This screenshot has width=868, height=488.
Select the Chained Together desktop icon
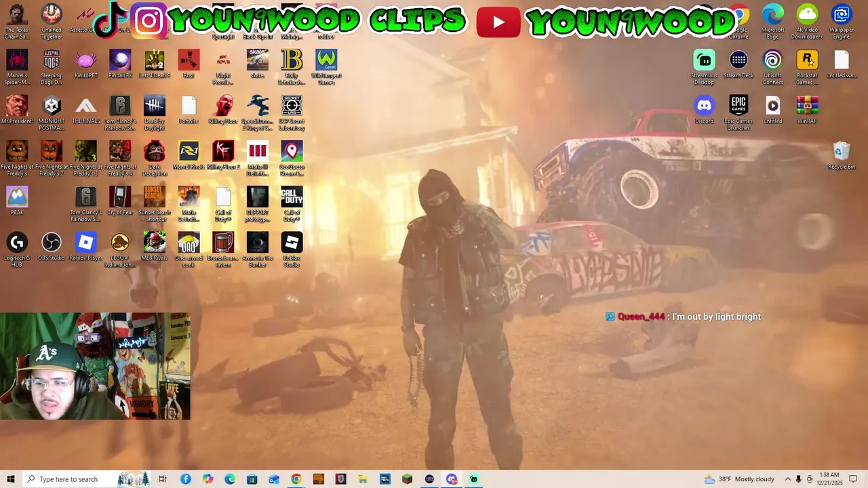[52, 21]
